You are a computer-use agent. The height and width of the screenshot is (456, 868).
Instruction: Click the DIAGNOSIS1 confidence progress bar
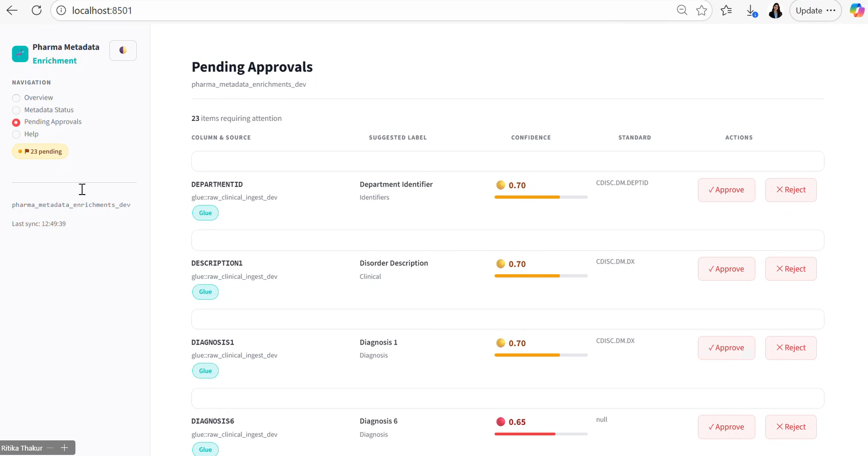pos(541,355)
